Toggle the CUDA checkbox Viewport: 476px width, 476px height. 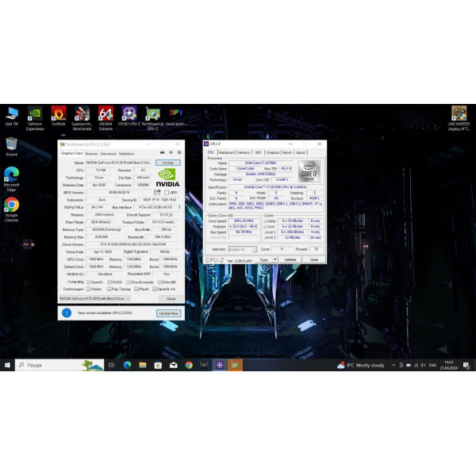110,282
